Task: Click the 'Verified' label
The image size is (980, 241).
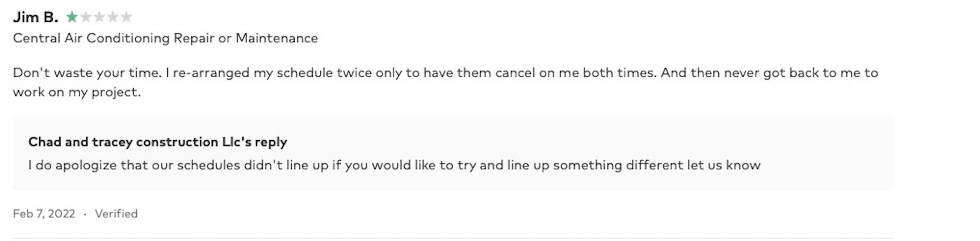Action: (x=116, y=213)
